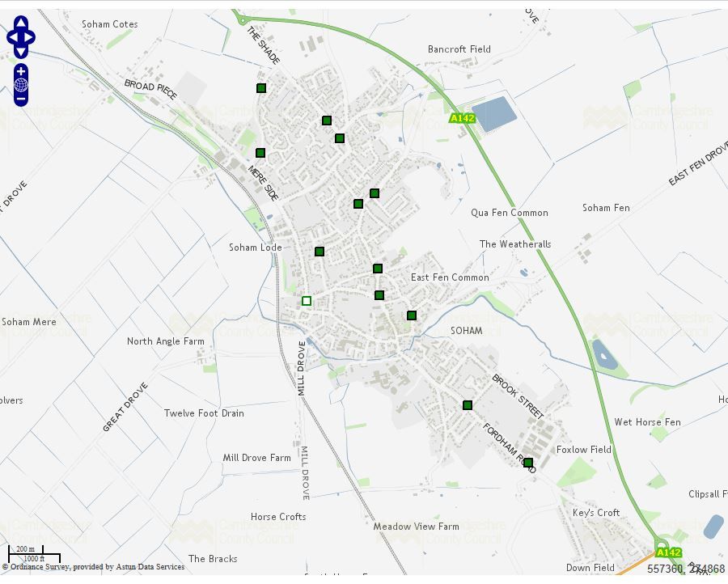The height and width of the screenshot is (584, 728).
Task: Click the Twelve Foot Drain label
Action: 204,413
